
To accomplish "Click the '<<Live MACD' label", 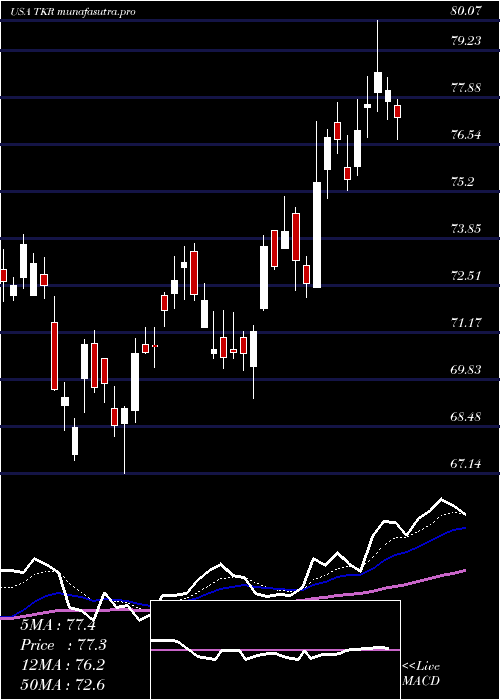I will point(421,674).
